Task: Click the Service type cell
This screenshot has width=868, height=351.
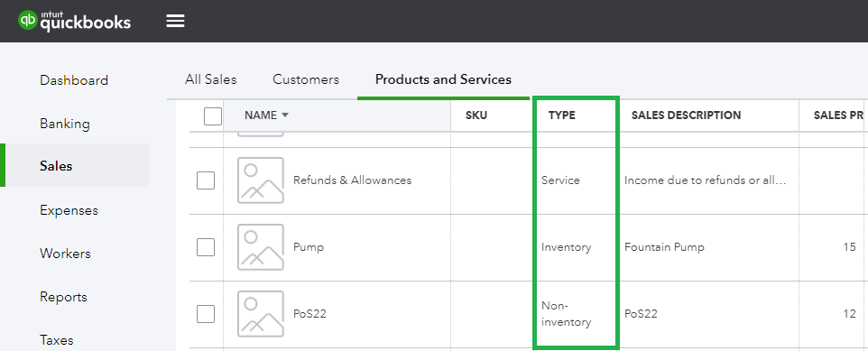Action: coord(560,180)
